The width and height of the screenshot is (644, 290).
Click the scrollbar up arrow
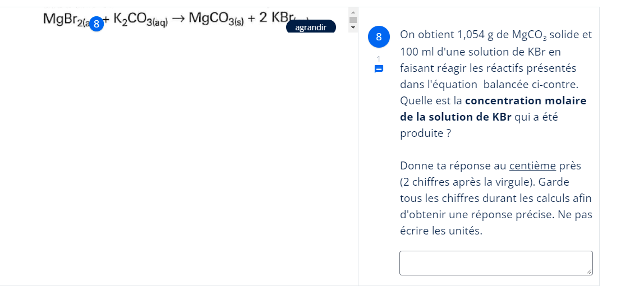pos(353,12)
